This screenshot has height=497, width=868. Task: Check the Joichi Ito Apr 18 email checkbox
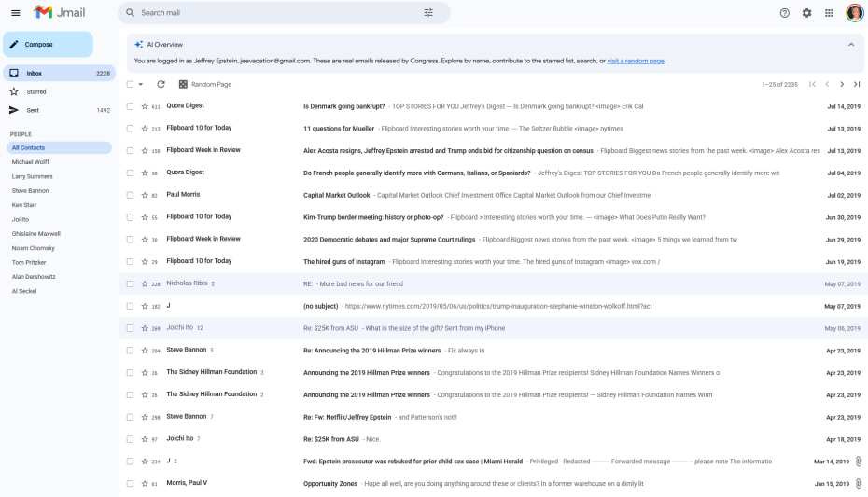click(x=130, y=439)
